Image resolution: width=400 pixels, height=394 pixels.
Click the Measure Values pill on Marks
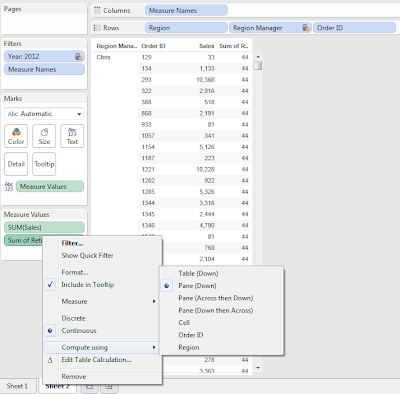[x=50, y=186]
